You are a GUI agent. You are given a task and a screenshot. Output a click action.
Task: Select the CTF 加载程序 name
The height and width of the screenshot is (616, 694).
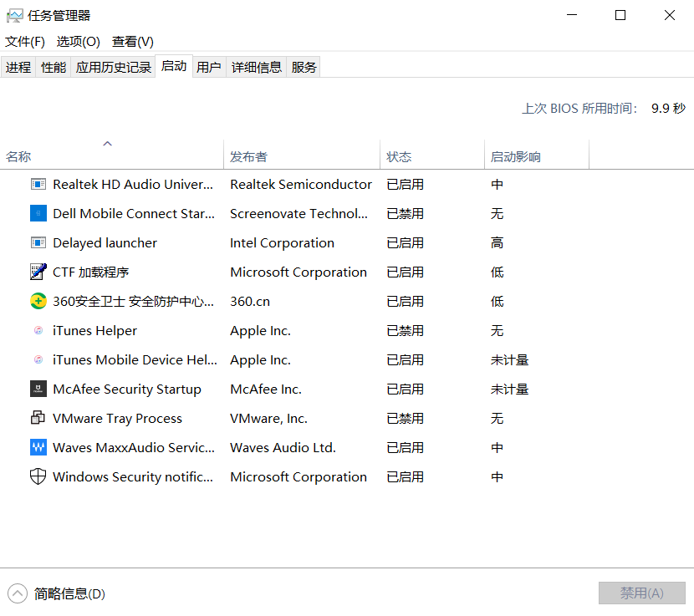tap(91, 272)
